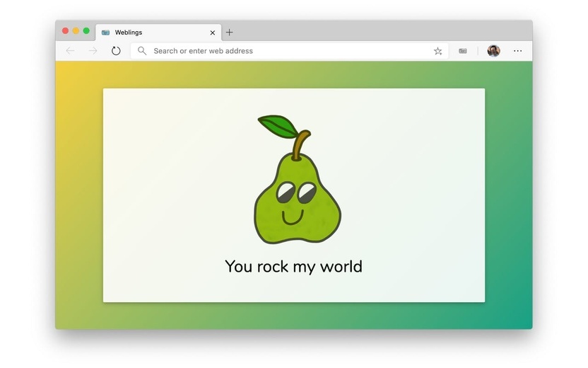Close the window with the red button

pyautogui.click(x=65, y=31)
